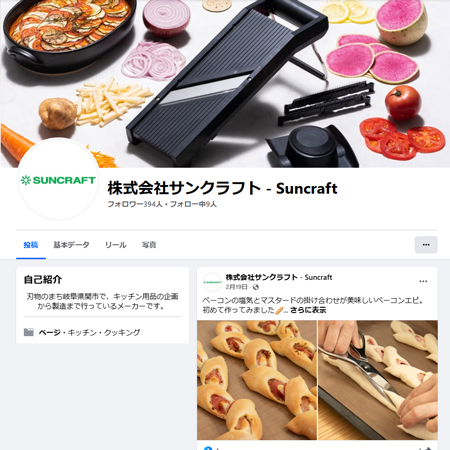Open the Suncraft profile logo picture
Screen dimensions: 450x450
[x=58, y=179]
